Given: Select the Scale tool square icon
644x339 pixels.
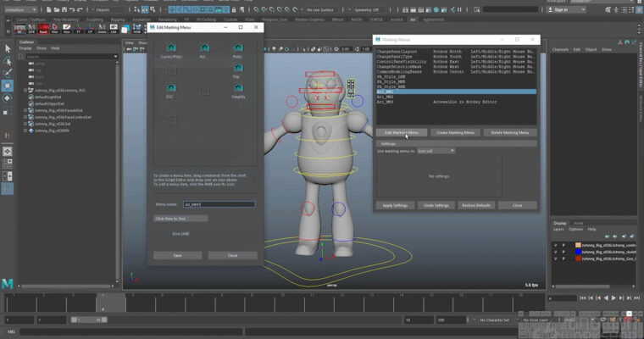Looking at the screenshot, I should (8, 111).
